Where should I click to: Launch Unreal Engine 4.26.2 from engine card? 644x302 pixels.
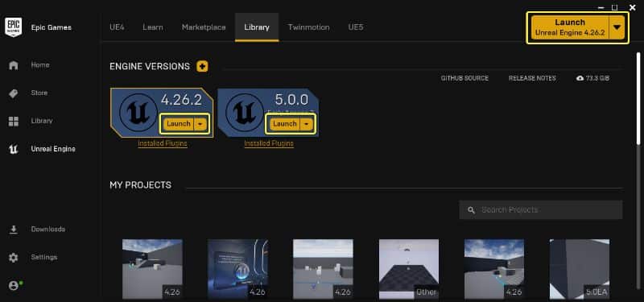click(x=178, y=124)
